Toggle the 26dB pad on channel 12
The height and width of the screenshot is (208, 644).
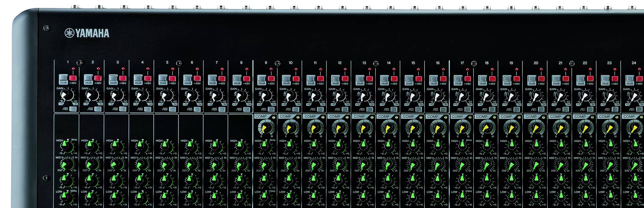click(x=335, y=79)
